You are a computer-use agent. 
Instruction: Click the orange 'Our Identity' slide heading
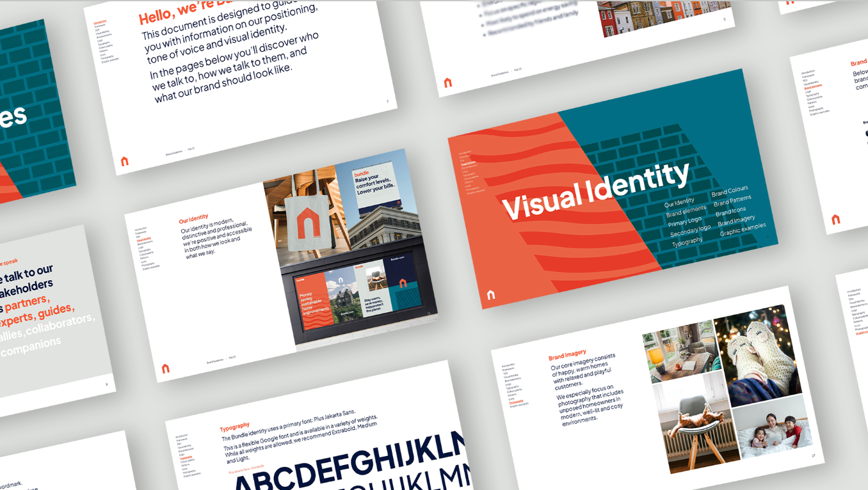click(194, 219)
